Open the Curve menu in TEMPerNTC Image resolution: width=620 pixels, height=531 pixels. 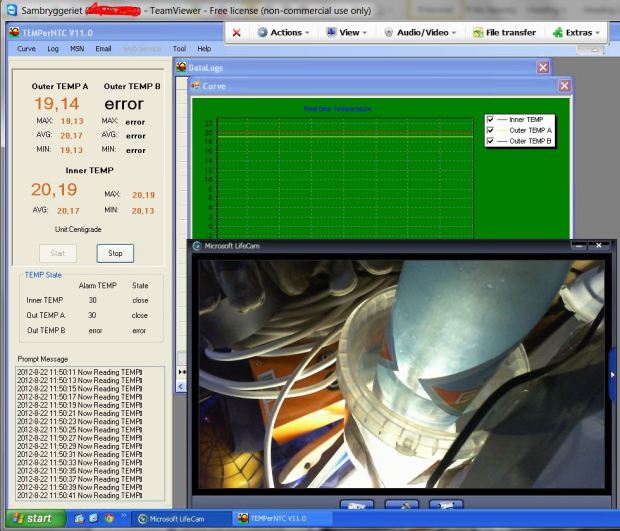pyautogui.click(x=26, y=48)
